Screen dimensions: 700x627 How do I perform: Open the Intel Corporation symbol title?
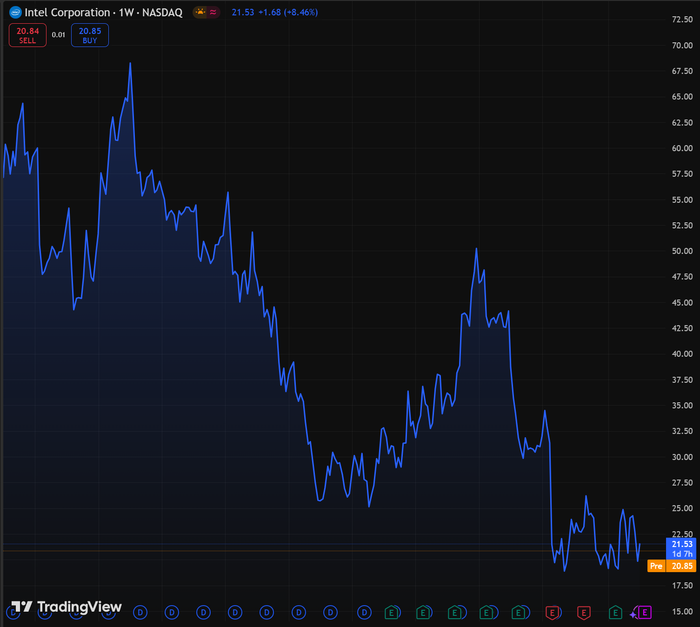click(103, 13)
